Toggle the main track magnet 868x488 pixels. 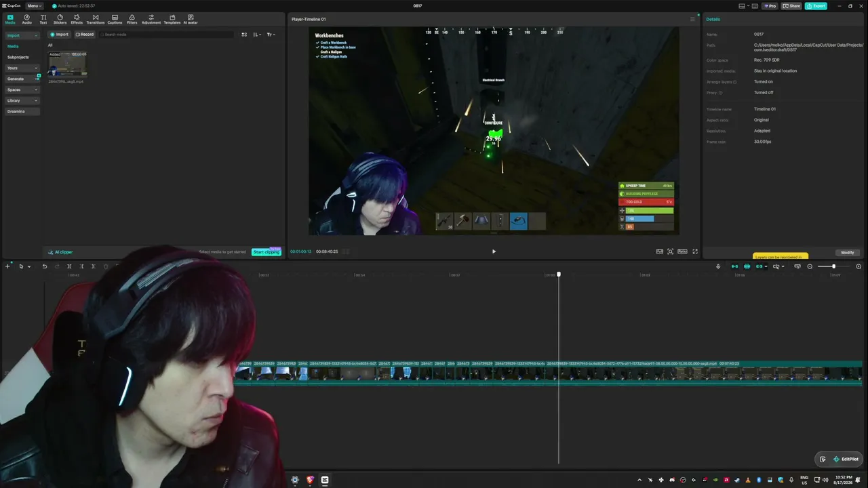[x=734, y=266]
